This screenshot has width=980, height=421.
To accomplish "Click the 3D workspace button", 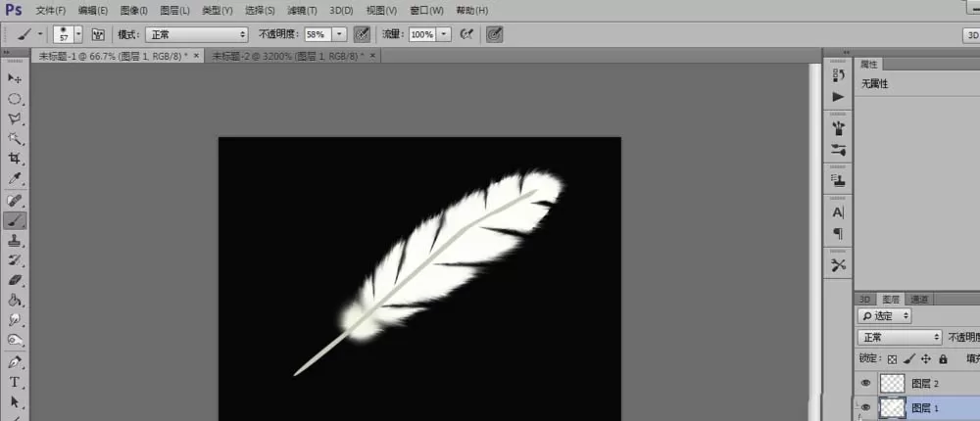I will [970, 35].
